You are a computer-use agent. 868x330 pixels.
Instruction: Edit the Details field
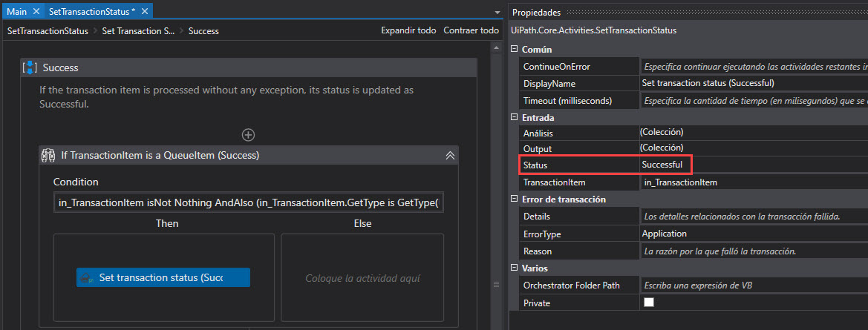(754, 216)
